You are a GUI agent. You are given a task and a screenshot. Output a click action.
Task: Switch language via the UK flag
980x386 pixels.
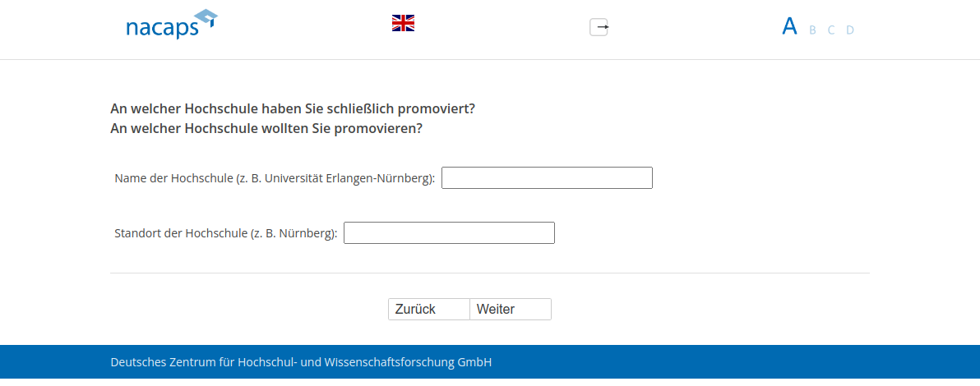pyautogui.click(x=403, y=23)
